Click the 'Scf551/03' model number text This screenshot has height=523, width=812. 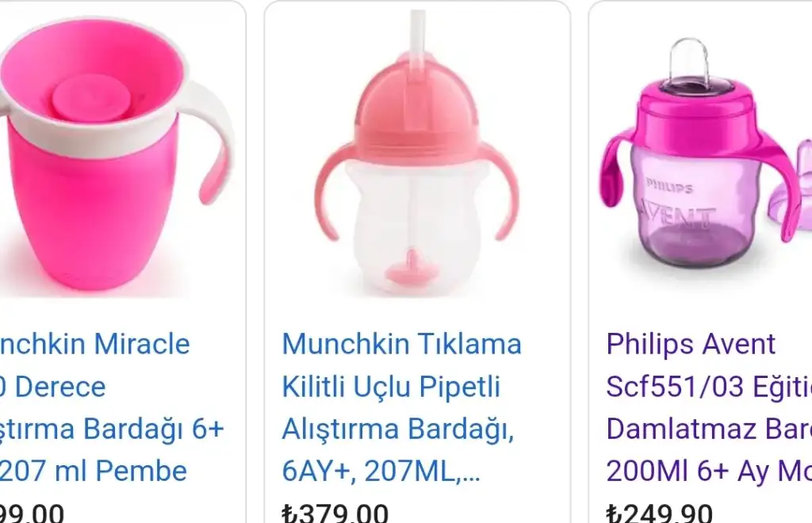point(675,387)
